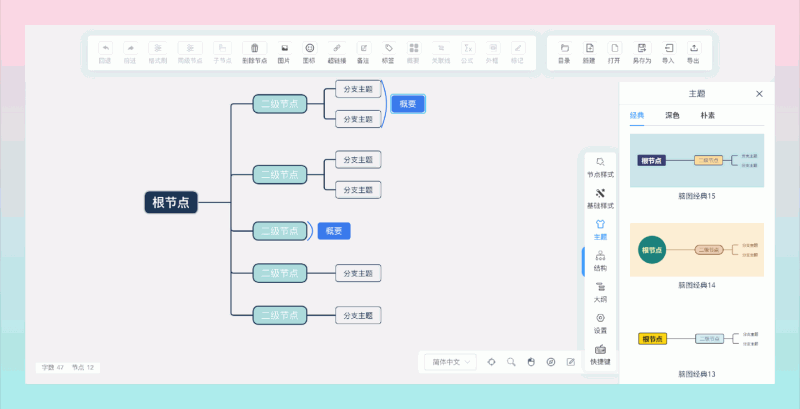The height and width of the screenshot is (409, 800).
Task: Switch to the 经典 themes tab
Action: tap(637, 115)
